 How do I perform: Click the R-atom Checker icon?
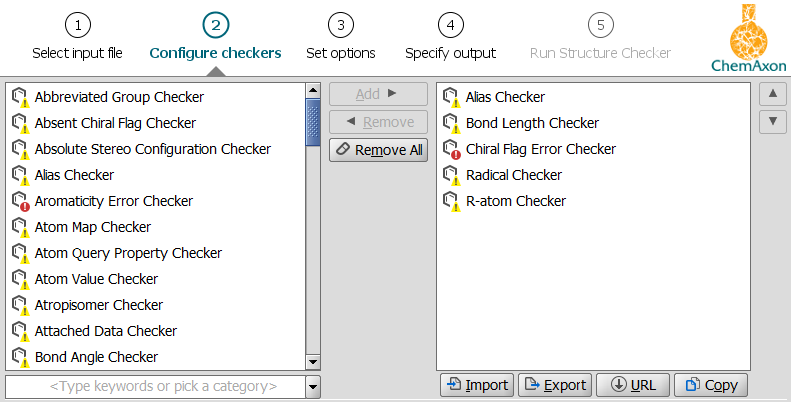point(451,202)
